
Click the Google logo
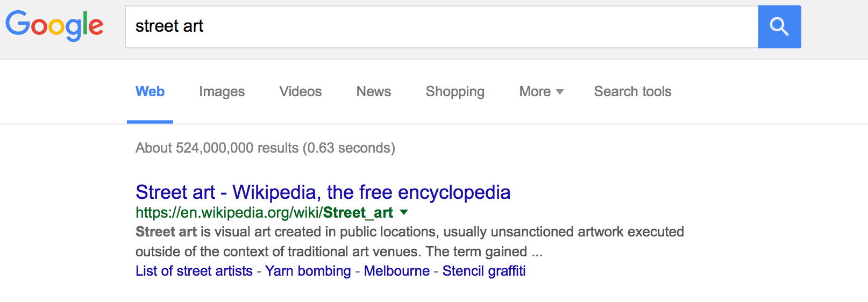tap(54, 25)
